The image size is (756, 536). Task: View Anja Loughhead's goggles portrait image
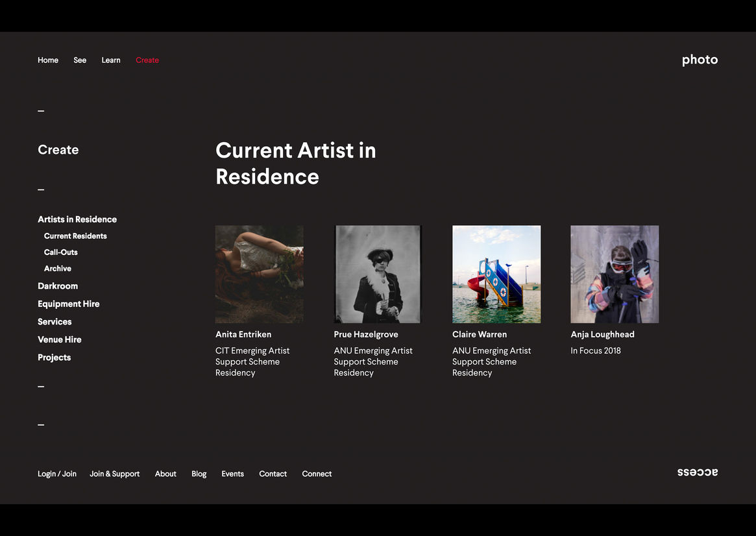tap(614, 274)
